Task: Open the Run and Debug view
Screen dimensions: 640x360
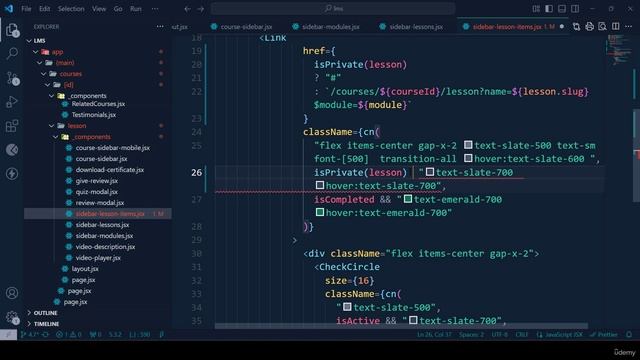Action: (x=12, y=102)
